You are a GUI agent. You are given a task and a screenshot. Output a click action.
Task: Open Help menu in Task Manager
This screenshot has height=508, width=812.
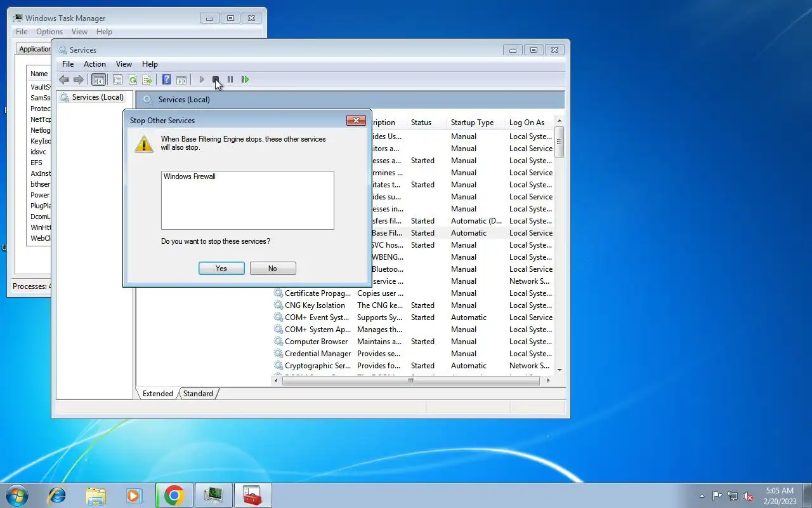point(104,32)
